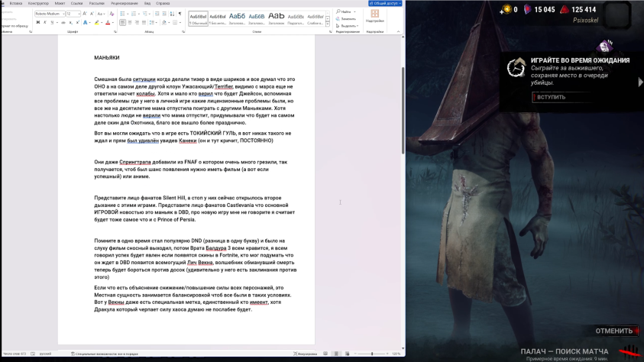
Task: Apply Обычный normal style
Action: pos(198,18)
